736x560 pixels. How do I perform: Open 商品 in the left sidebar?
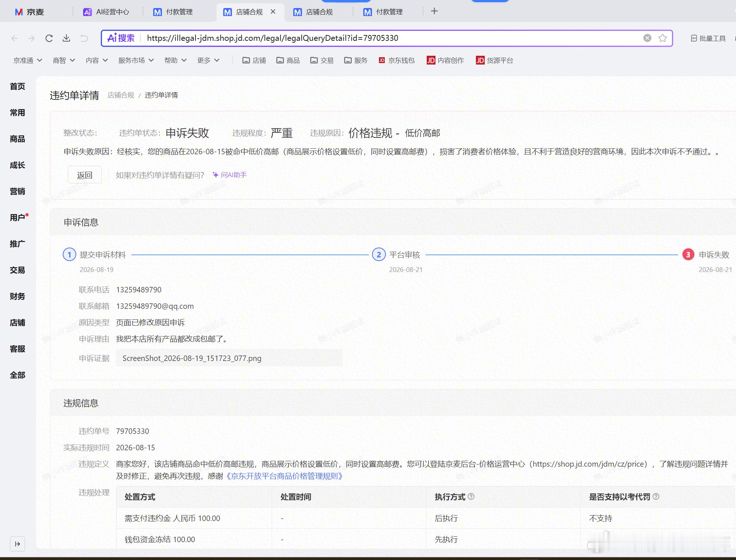tap(18, 139)
